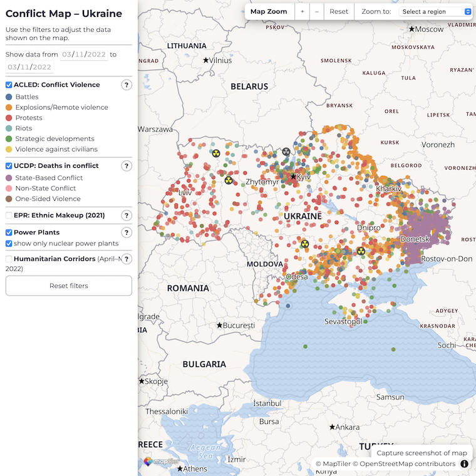Enable the Humanitarian Corridors layer

coord(9,259)
